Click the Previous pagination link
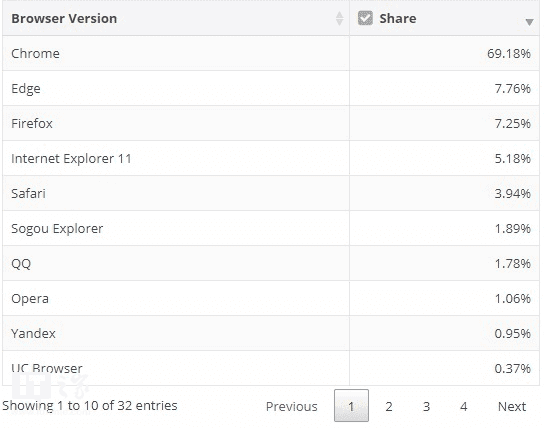This screenshot has width=544, height=428. point(291,406)
